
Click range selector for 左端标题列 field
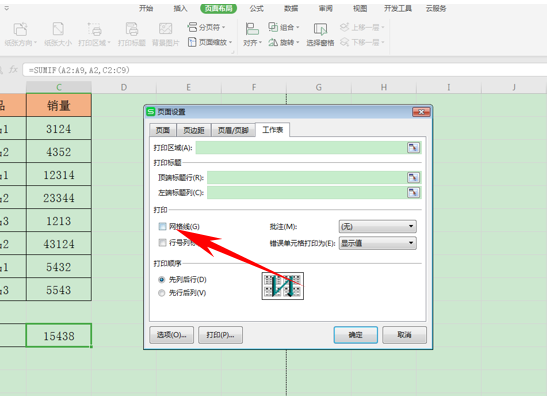[413, 193]
